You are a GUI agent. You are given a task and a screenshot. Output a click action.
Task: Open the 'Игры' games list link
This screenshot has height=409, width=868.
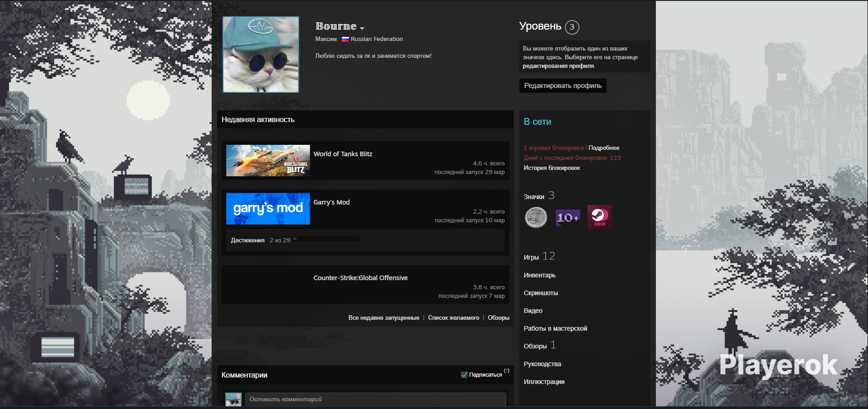point(531,257)
